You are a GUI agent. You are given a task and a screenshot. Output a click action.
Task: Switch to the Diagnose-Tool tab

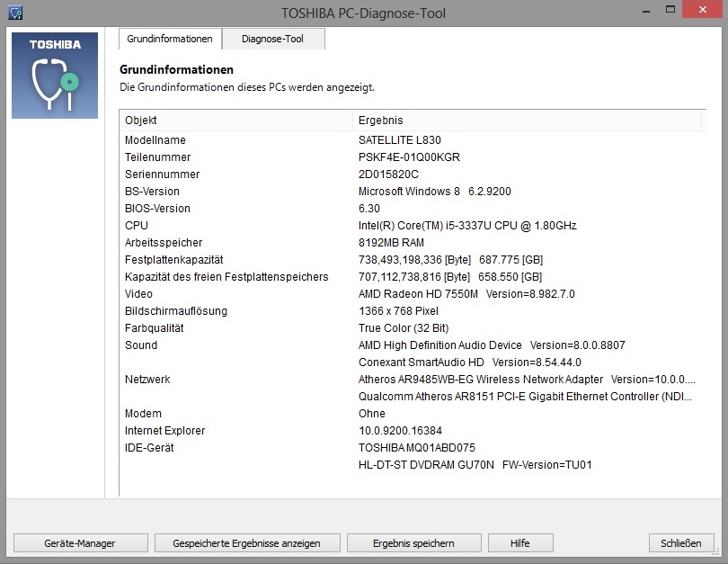[x=272, y=40]
